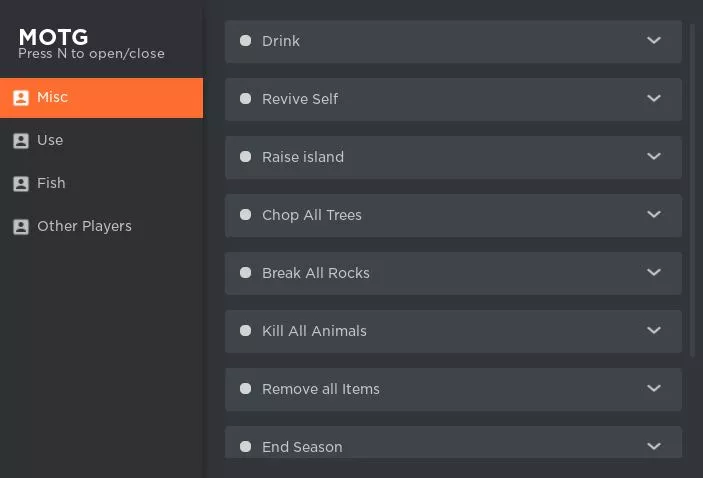
Task: Click the Misc tab person icon
Action: [x=21, y=98]
